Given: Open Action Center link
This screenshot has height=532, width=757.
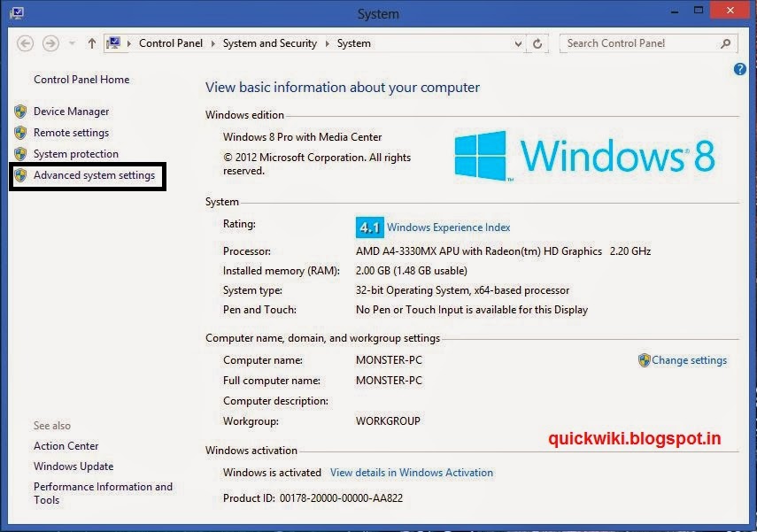Looking at the screenshot, I should (66, 446).
